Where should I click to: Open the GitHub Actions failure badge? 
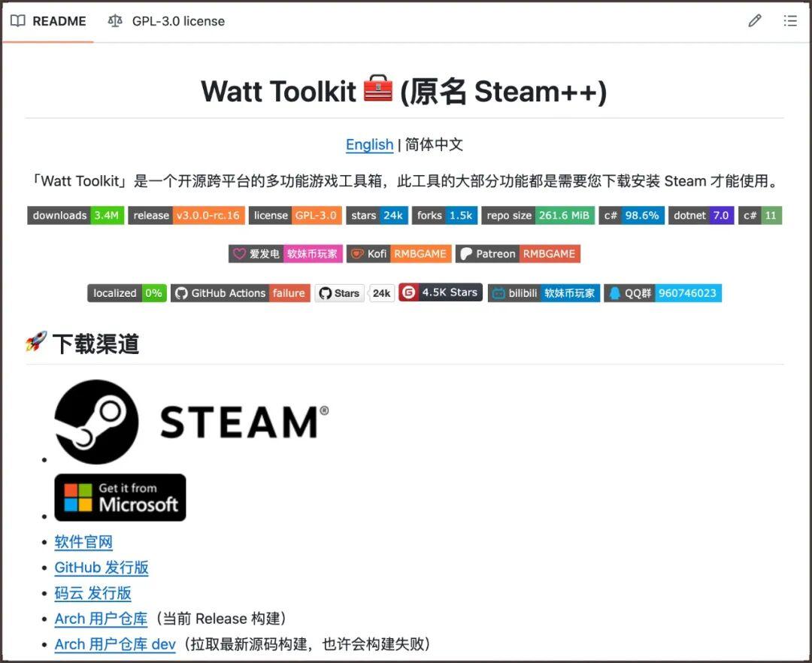click(240, 293)
